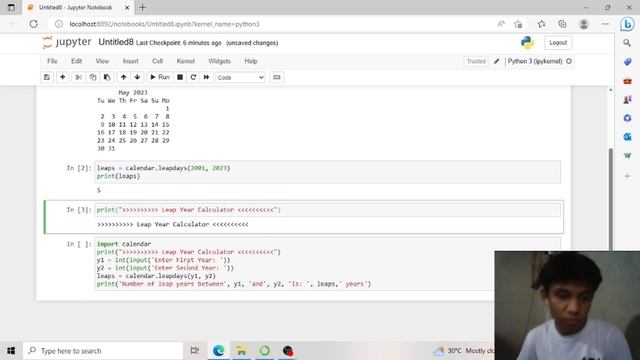The height and width of the screenshot is (360, 640).
Task: Open the Cell menu
Action: point(158,61)
